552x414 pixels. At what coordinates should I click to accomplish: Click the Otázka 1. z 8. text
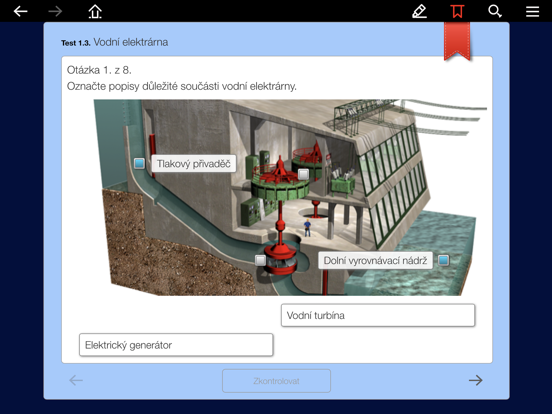(x=99, y=70)
